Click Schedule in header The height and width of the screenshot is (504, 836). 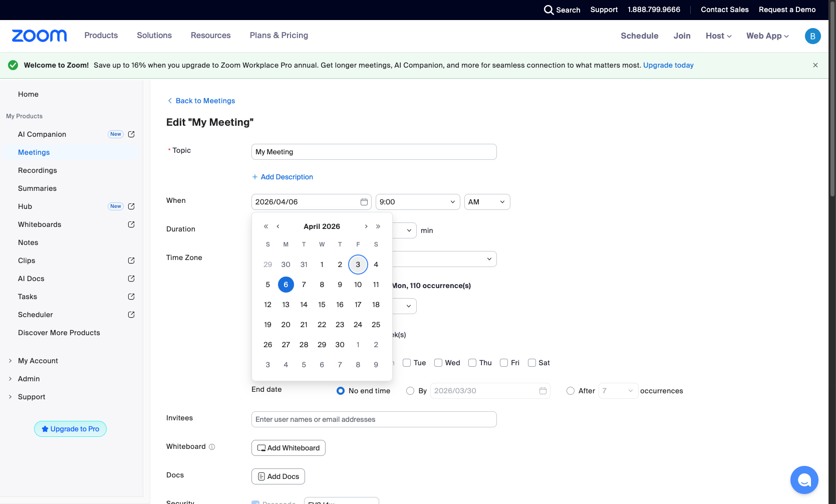640,36
